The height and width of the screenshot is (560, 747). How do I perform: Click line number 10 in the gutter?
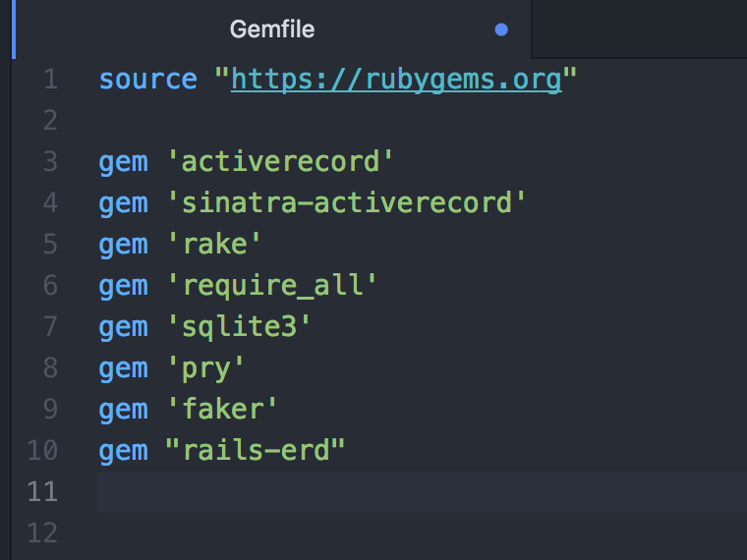(x=42, y=451)
